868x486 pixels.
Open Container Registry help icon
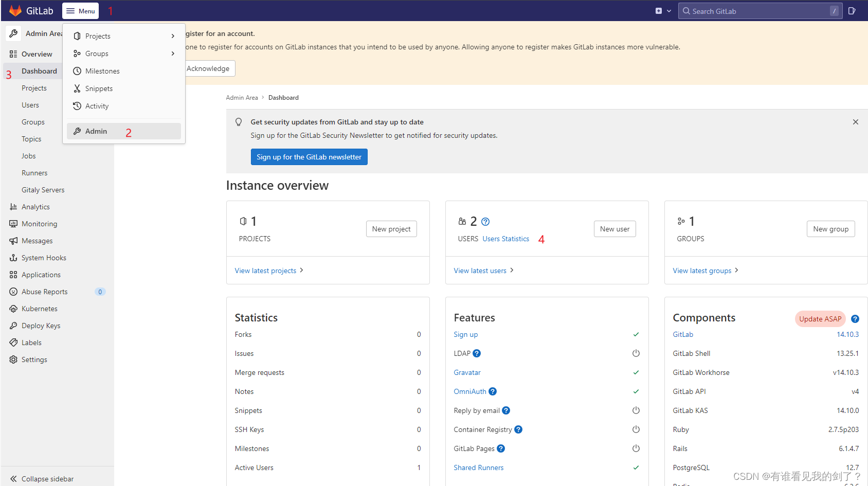(x=518, y=429)
